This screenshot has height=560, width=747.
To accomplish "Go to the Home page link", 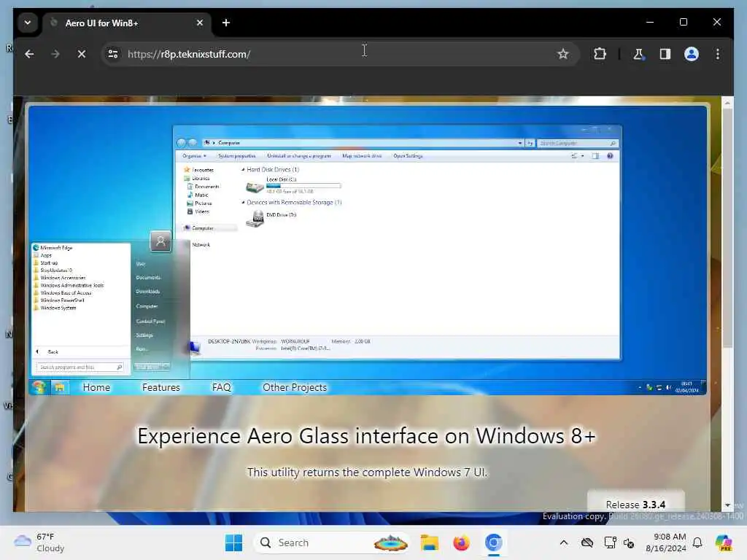I will (x=96, y=388).
